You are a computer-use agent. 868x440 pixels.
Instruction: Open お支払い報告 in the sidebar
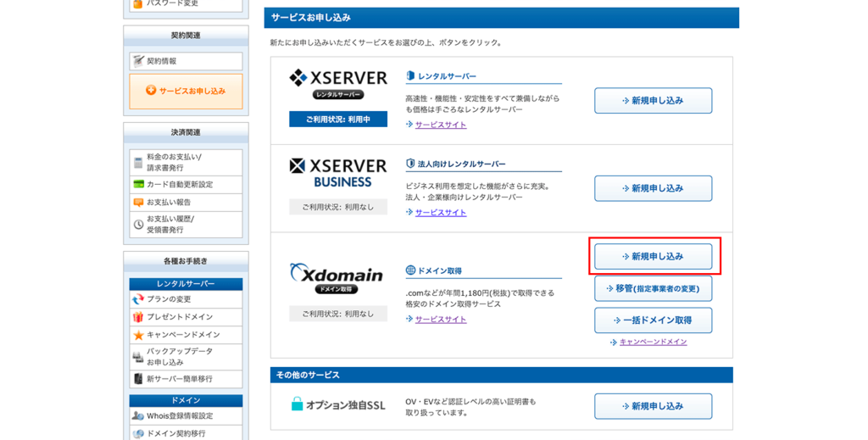186,202
